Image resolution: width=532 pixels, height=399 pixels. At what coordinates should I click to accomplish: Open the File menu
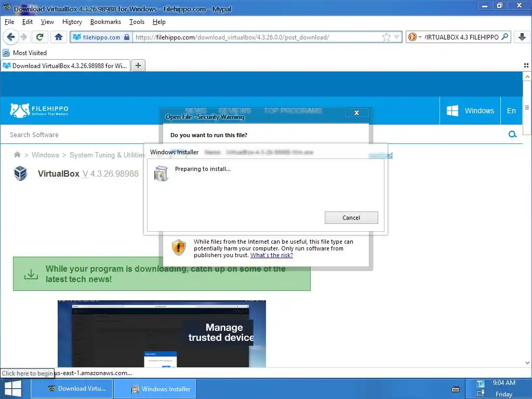click(x=9, y=22)
